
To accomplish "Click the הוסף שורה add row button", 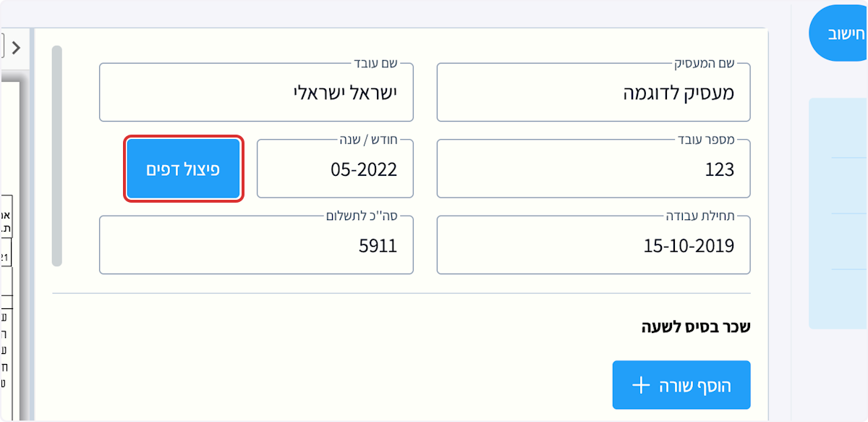I will click(x=681, y=384).
